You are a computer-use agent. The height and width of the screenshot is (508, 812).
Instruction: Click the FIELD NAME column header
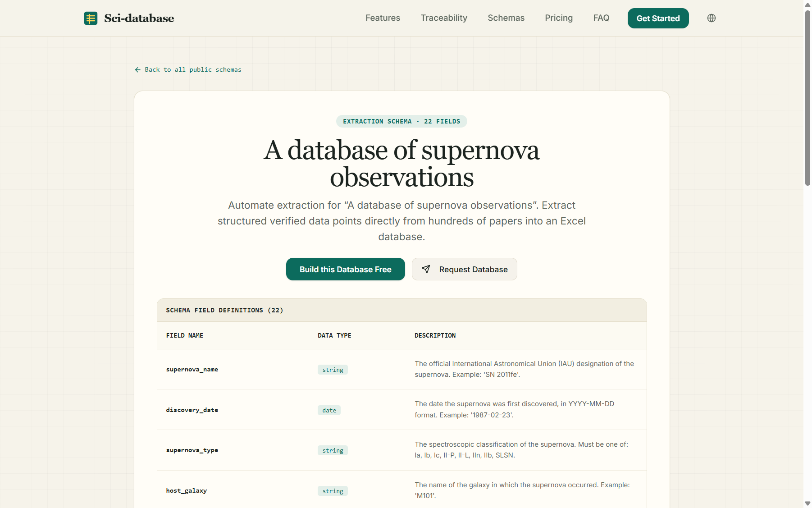(x=185, y=335)
